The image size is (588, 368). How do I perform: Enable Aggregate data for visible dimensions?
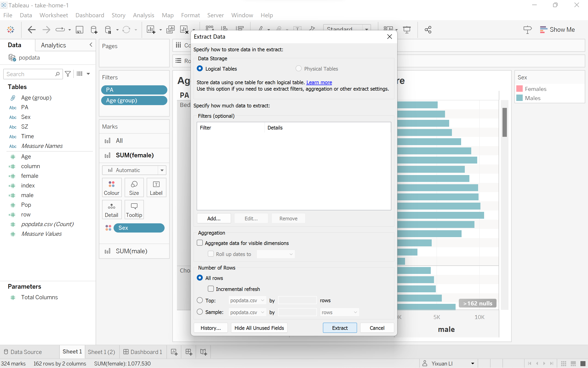coord(200,243)
